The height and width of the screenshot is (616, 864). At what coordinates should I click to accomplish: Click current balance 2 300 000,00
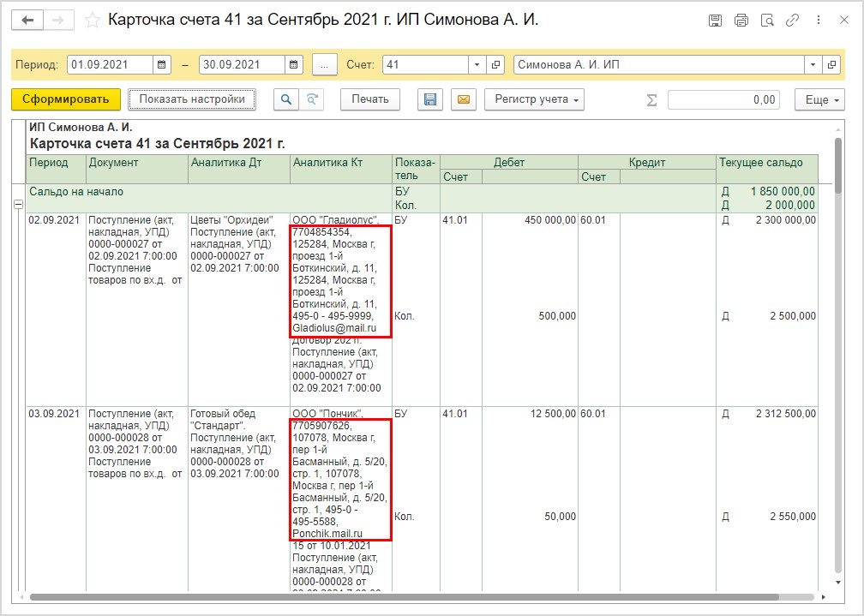tap(786, 220)
